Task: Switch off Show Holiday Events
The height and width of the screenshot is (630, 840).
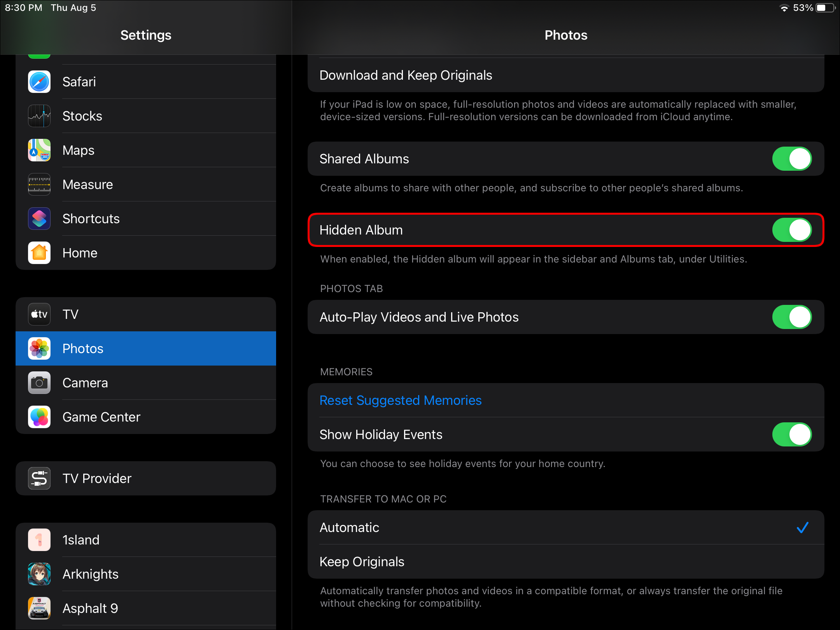Action: (x=791, y=434)
